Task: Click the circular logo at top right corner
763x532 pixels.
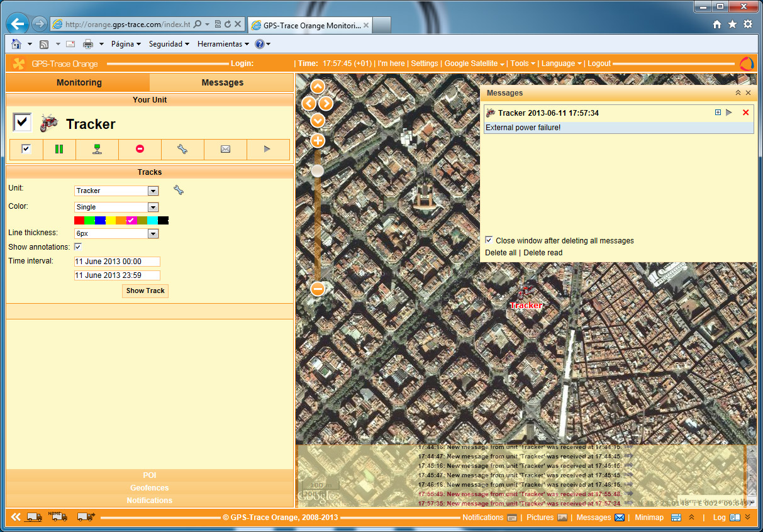Action: coord(747,64)
